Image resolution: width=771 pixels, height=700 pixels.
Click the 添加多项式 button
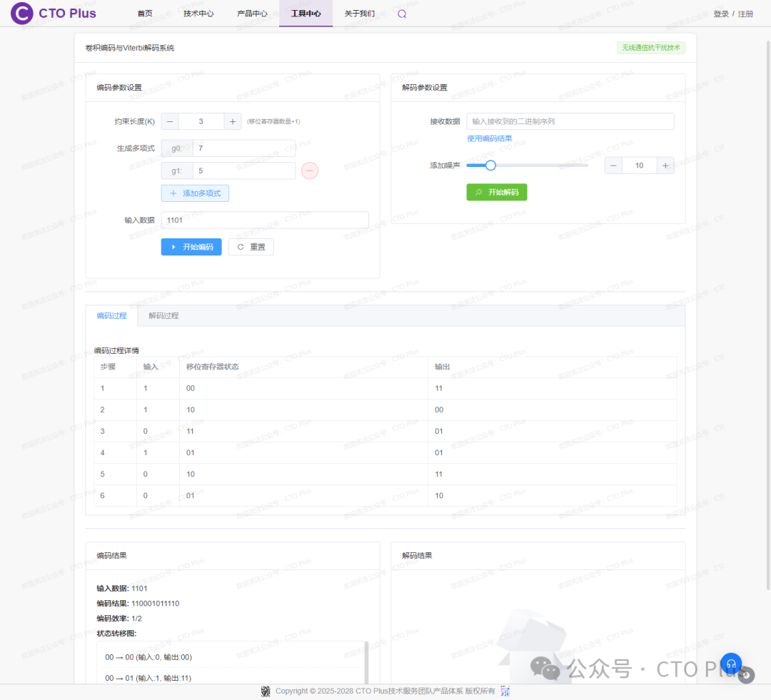click(195, 193)
